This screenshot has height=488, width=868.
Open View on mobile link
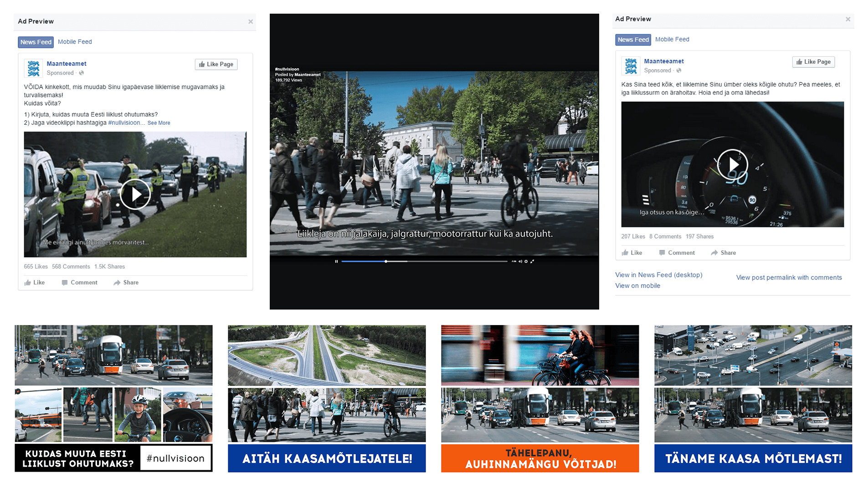pyautogui.click(x=637, y=286)
